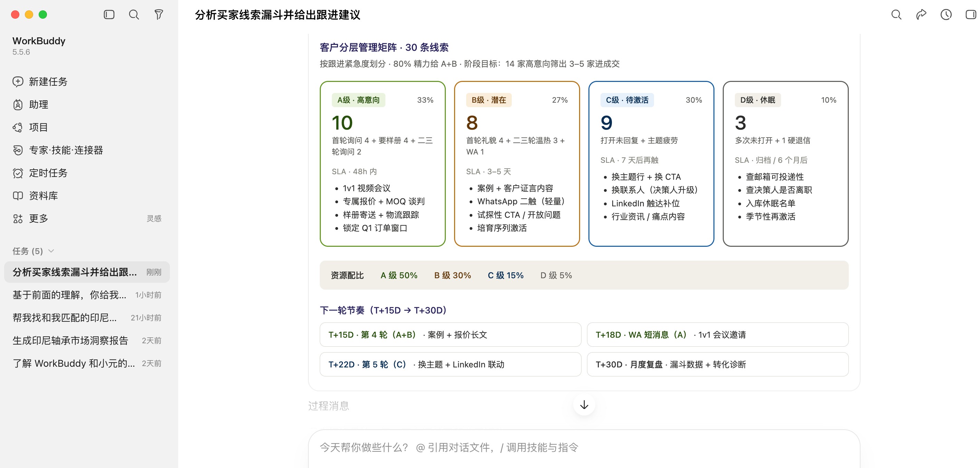This screenshot has width=980, height=468.
Task: Click the 新建任务 plus icon
Action: pos(18,82)
